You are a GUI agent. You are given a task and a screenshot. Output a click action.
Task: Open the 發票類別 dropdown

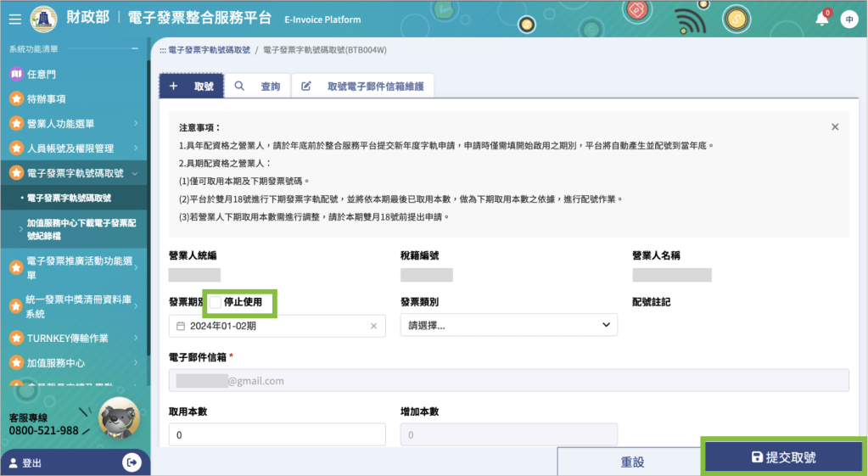pos(508,325)
